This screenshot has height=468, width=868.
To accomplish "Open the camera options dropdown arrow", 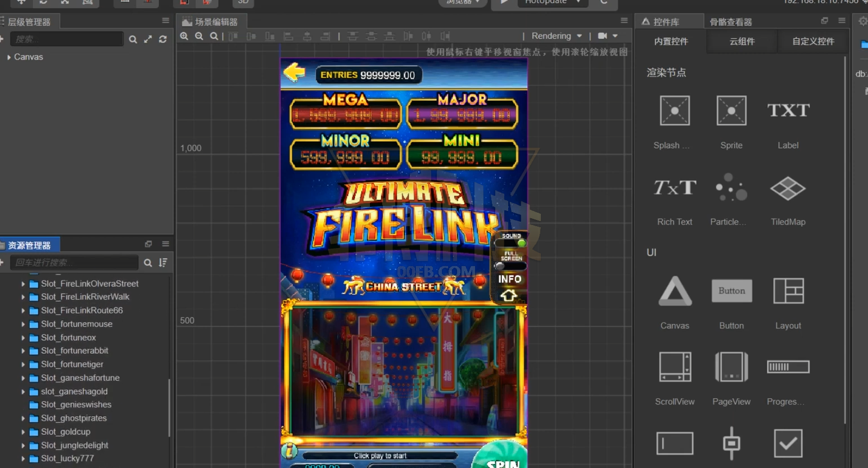I will (x=616, y=36).
